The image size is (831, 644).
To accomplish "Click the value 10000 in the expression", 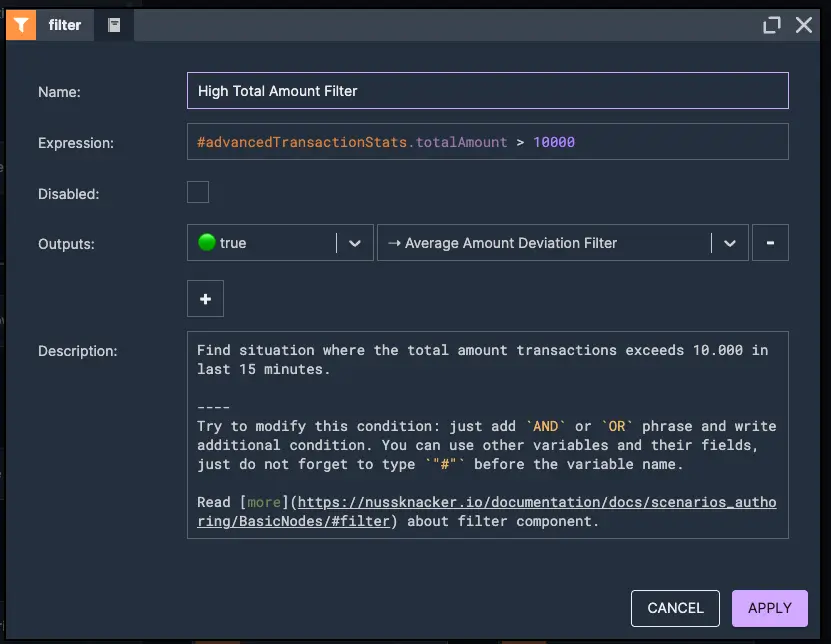I will [554, 142].
